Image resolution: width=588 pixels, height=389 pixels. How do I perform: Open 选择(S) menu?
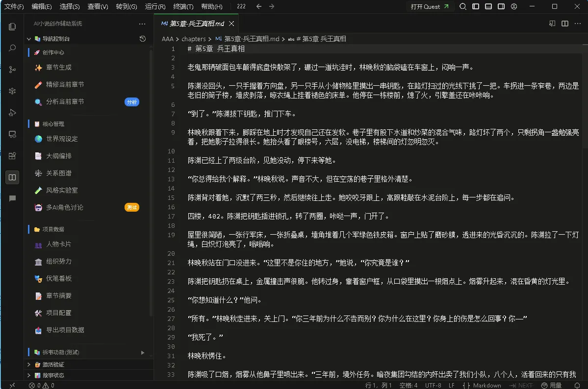click(70, 6)
